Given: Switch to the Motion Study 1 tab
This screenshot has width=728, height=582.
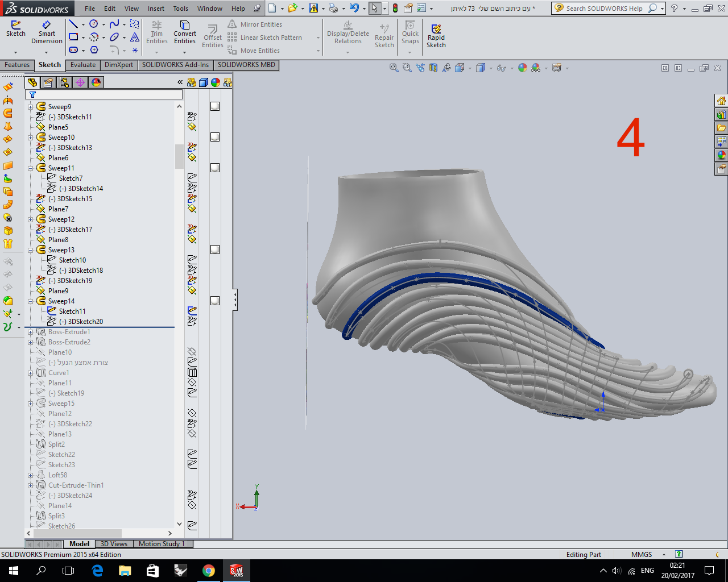Looking at the screenshot, I should tap(162, 544).
